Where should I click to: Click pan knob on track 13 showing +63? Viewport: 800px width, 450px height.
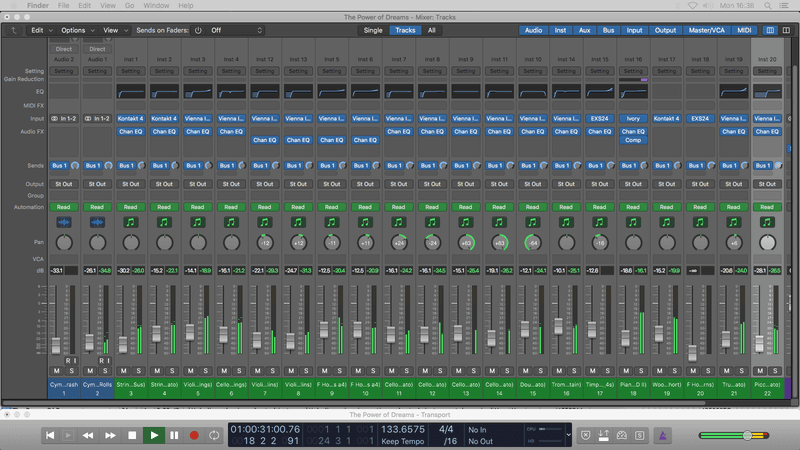pos(465,243)
